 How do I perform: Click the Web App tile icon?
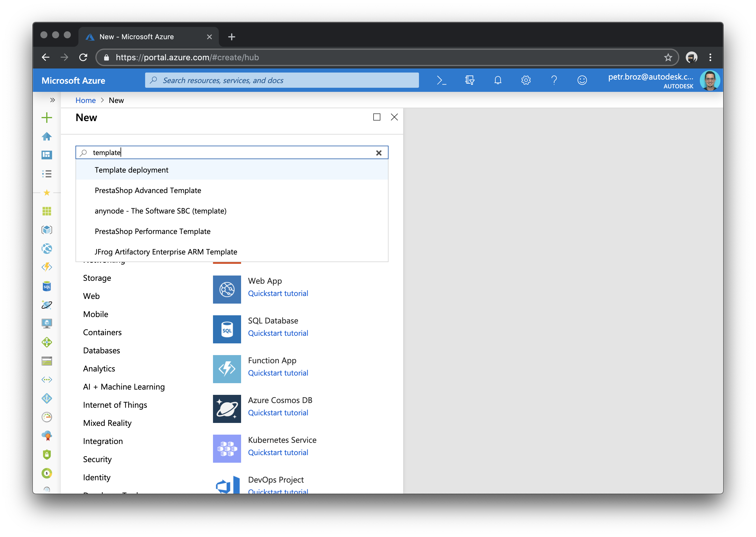click(x=227, y=290)
